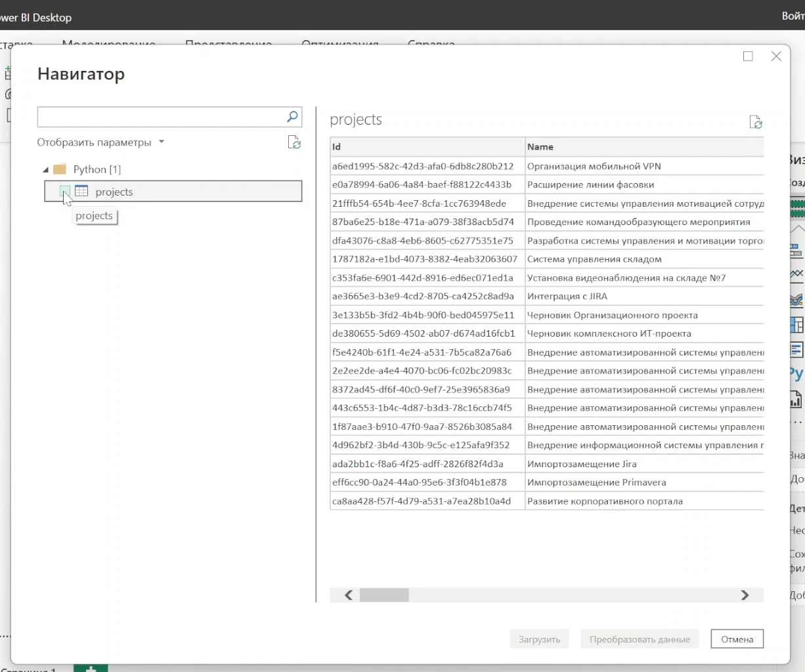The height and width of the screenshot is (672, 805).
Task: Click Id cell a6ed1995-582c-42d3-afa0-6db8c280b212
Action: pyautogui.click(x=427, y=166)
